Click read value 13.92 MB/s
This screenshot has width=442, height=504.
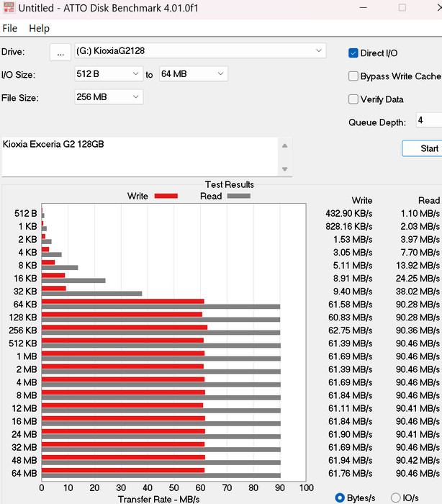click(x=418, y=266)
